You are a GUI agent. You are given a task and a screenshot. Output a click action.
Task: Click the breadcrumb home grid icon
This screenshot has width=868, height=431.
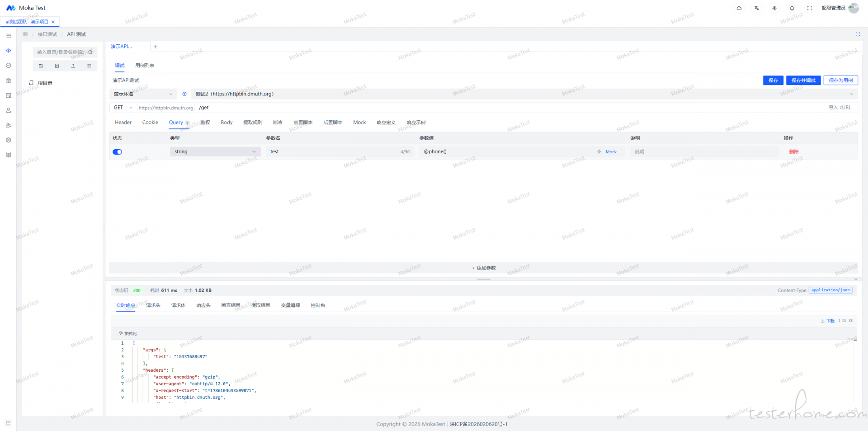(x=25, y=34)
